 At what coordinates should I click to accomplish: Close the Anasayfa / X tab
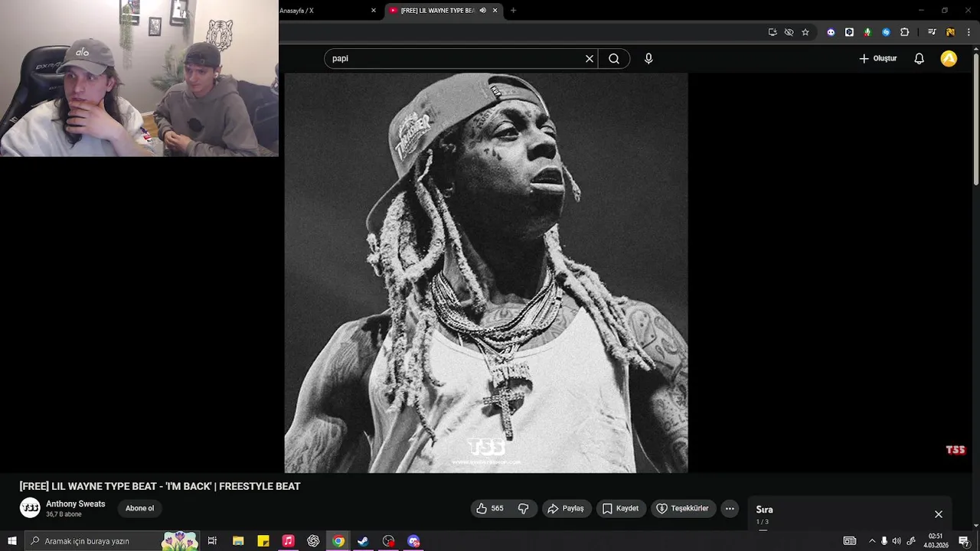[374, 11]
